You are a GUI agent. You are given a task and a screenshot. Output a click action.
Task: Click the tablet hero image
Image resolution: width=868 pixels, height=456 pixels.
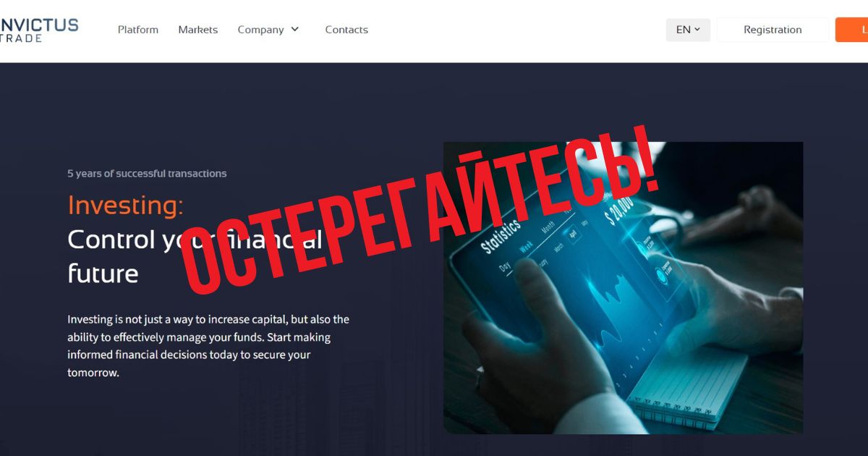(x=623, y=288)
